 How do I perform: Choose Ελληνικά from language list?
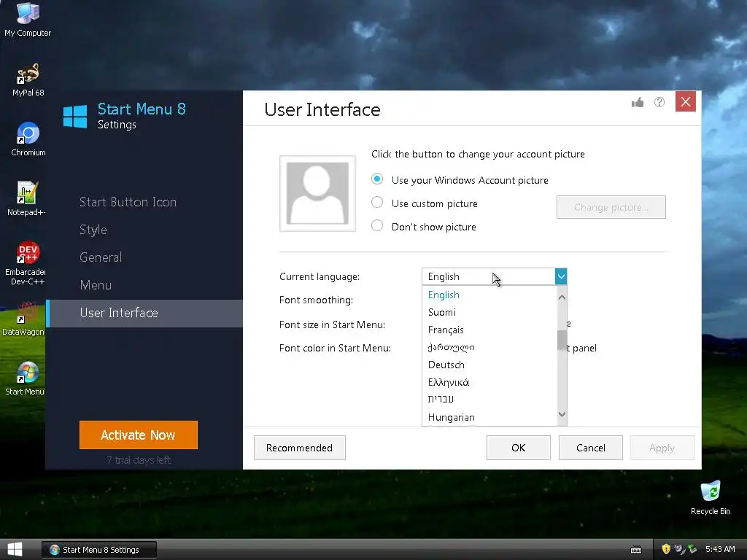tap(489, 382)
